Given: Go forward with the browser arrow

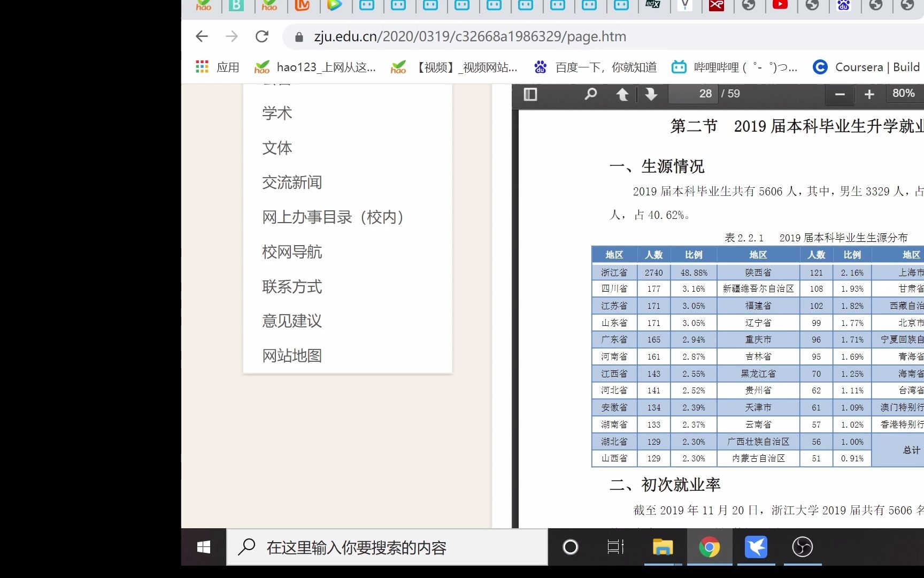Looking at the screenshot, I should [x=232, y=36].
